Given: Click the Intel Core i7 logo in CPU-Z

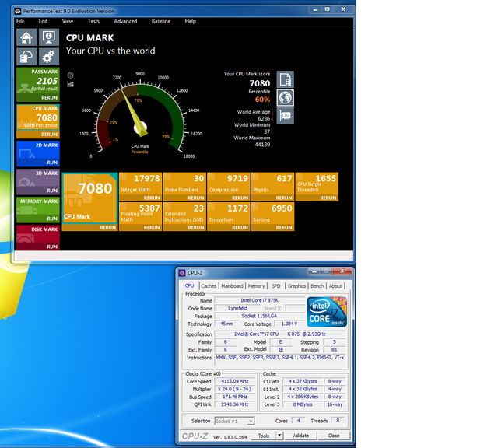Looking at the screenshot, I should coord(327,312).
